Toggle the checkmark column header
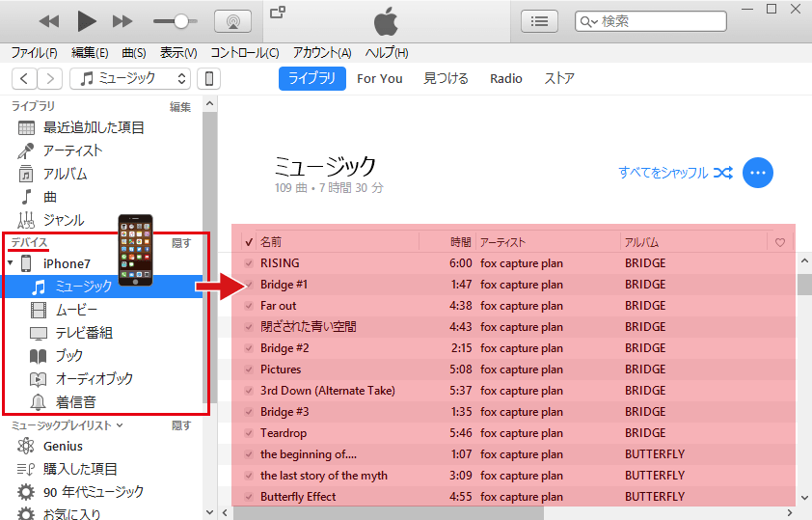The image size is (812, 520). pos(249,242)
